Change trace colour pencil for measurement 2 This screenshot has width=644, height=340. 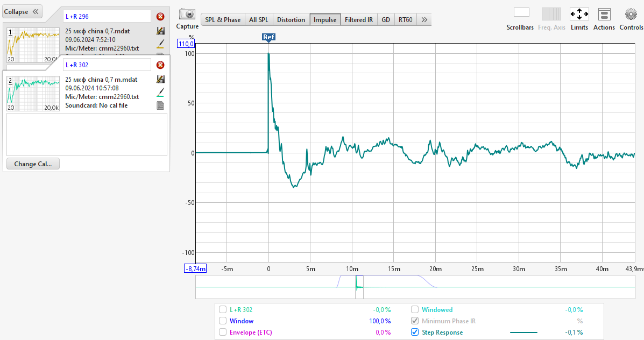point(160,93)
